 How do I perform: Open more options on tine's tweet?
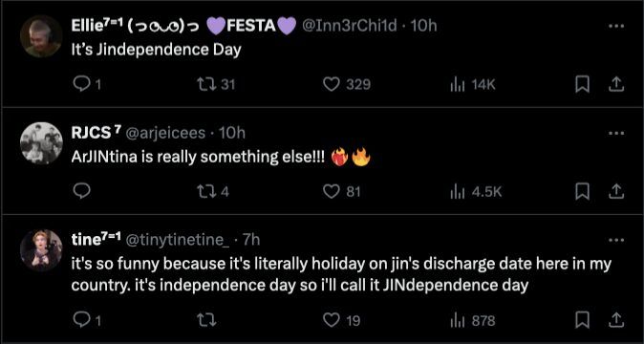point(616,240)
